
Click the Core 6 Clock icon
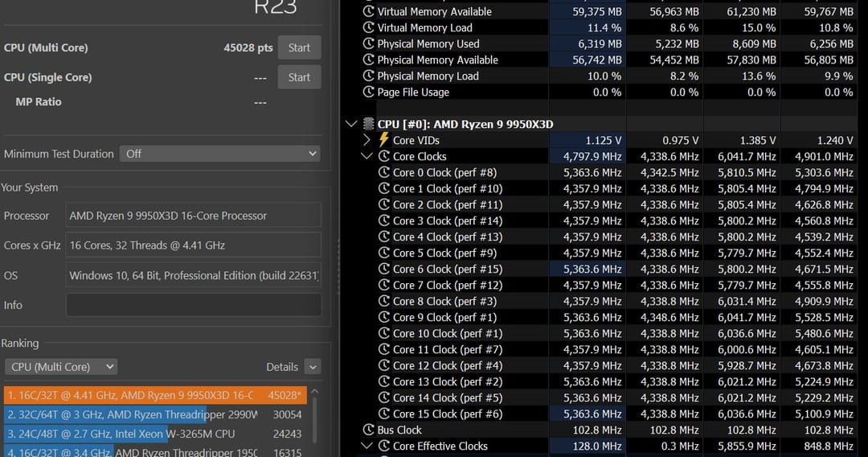(383, 268)
